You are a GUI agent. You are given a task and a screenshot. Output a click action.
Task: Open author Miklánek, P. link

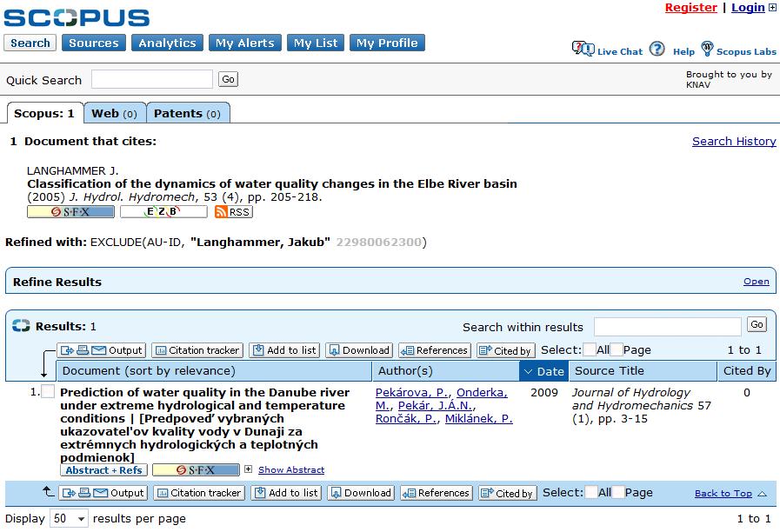(478, 419)
